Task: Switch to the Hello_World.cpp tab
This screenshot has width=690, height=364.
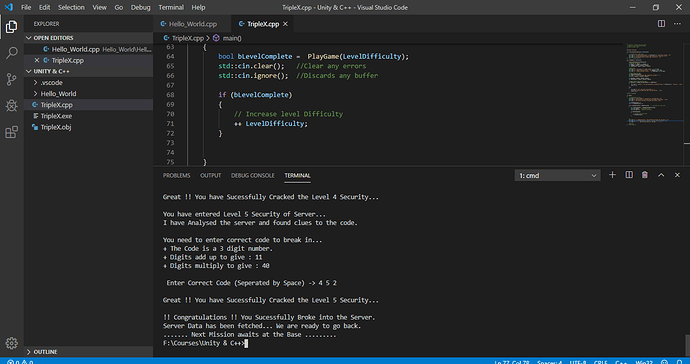Action: coord(192,24)
